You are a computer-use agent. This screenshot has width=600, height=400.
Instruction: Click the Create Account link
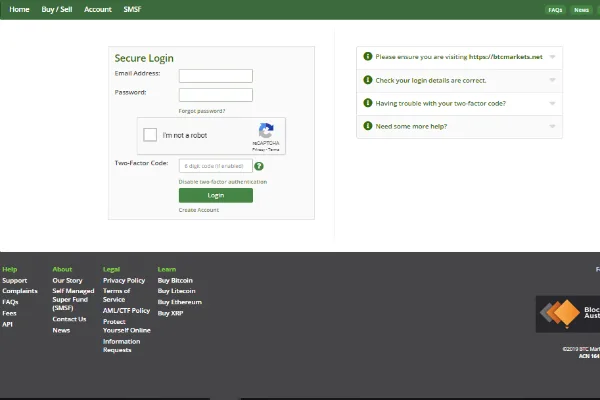coord(198,210)
